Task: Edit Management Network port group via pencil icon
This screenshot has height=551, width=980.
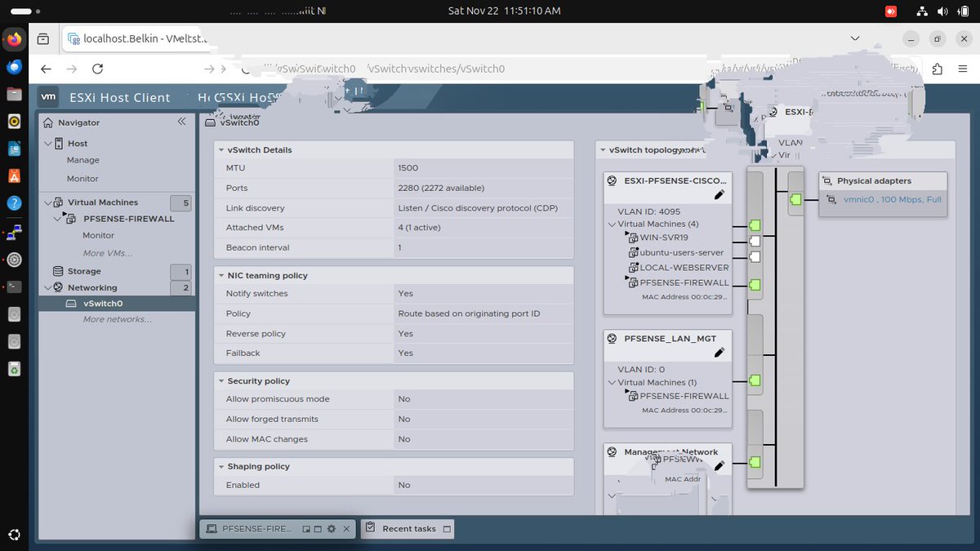Action: coord(719,466)
